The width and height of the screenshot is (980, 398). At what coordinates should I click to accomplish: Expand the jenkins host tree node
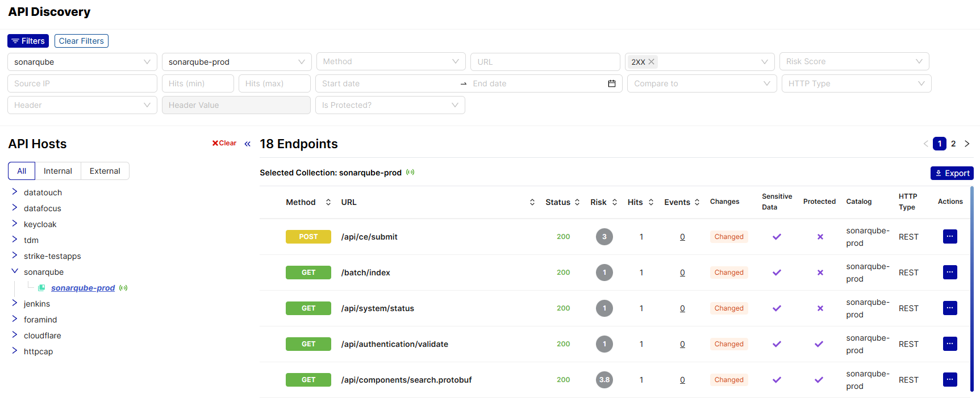(x=15, y=303)
